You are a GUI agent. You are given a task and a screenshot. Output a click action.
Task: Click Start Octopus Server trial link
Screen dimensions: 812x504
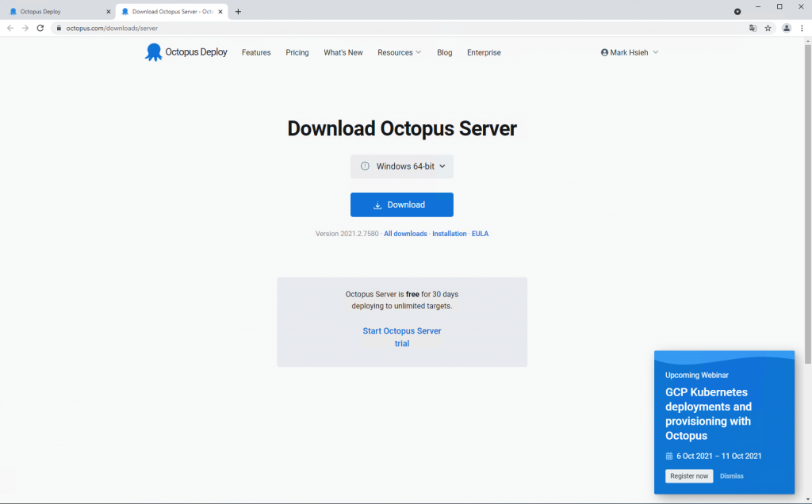402,337
